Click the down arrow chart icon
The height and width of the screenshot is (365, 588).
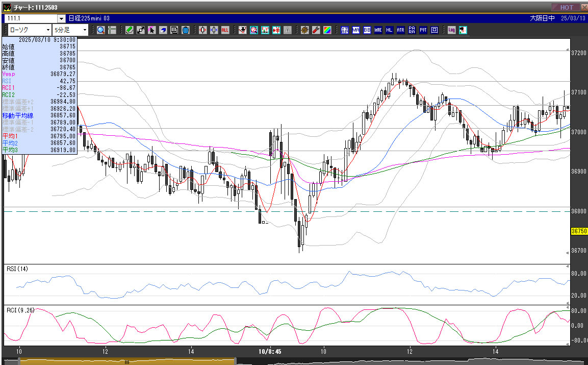click(x=243, y=30)
